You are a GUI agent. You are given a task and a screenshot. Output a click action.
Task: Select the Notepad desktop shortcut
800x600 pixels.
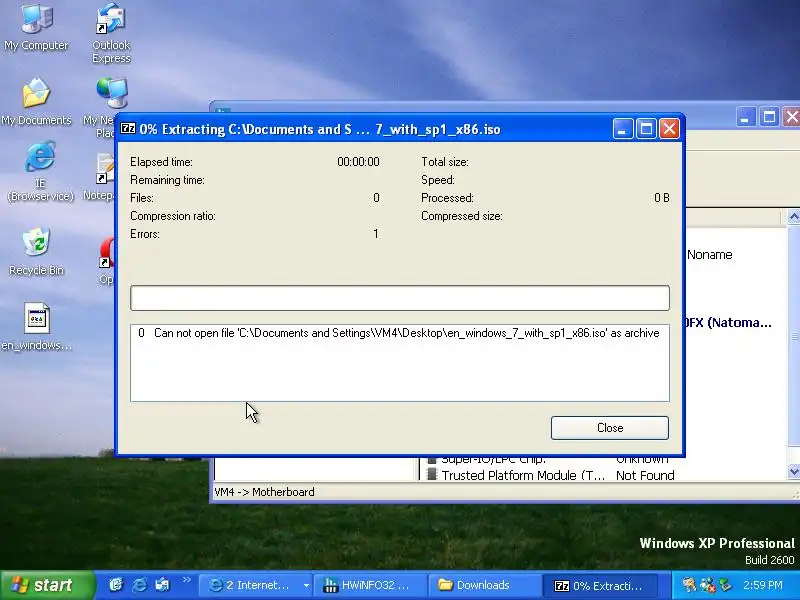99,177
